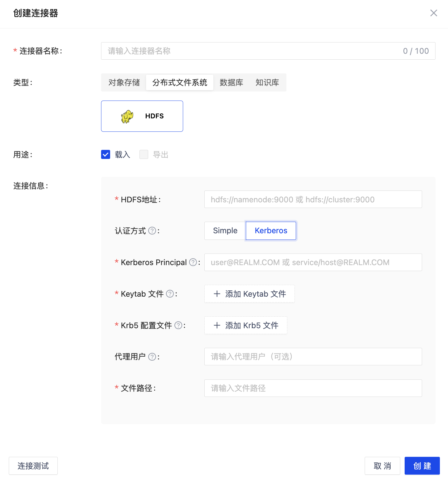
Task: Click plus icon in 添加 Krb5 文件
Action: (217, 325)
